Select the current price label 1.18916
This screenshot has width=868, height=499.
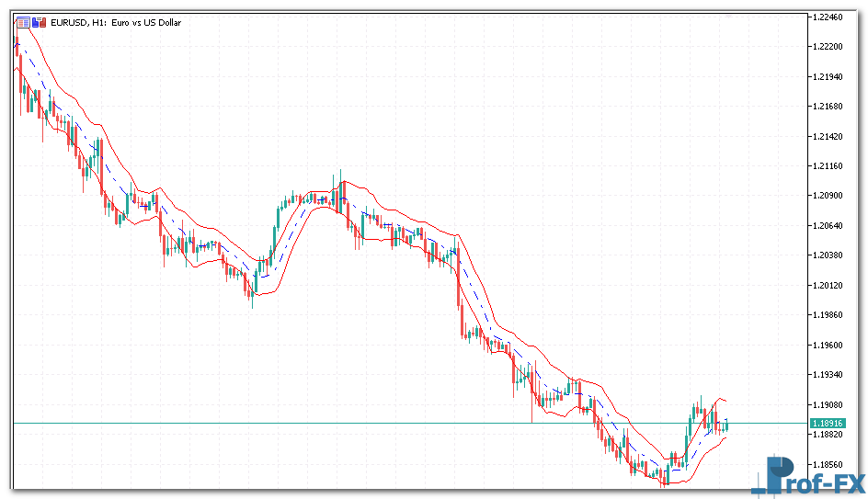tap(828, 423)
